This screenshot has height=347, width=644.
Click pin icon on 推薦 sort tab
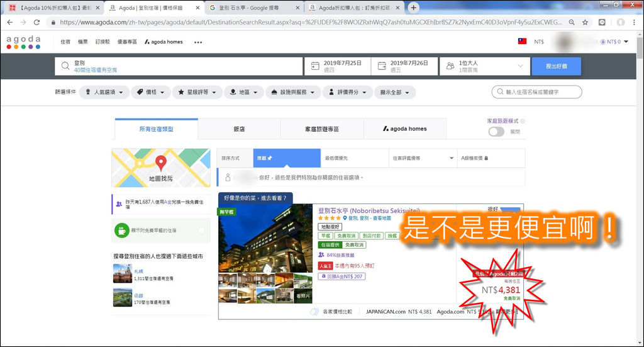(270, 158)
